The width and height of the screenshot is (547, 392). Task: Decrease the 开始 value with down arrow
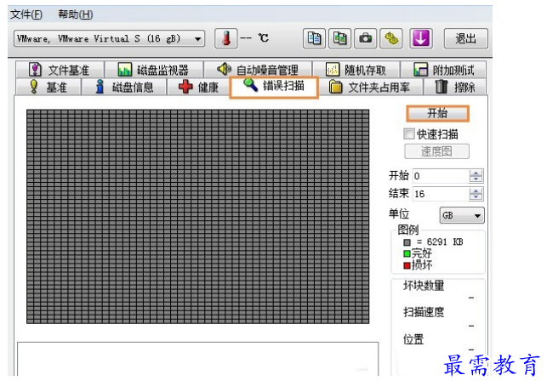tap(476, 179)
